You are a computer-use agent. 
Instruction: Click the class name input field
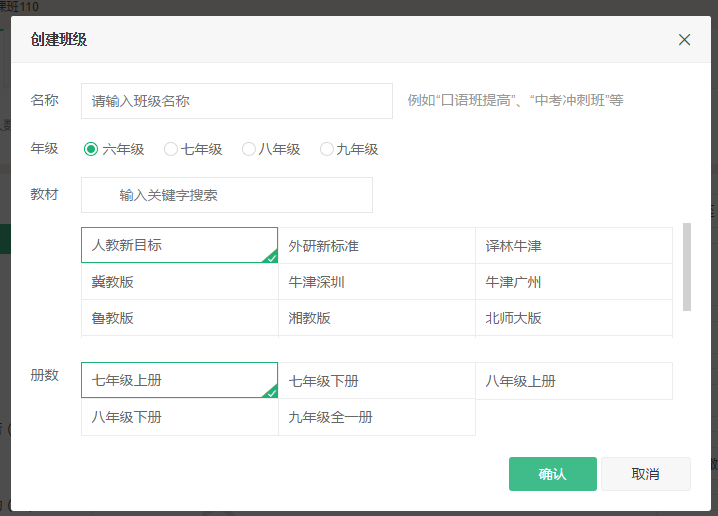coord(237,101)
